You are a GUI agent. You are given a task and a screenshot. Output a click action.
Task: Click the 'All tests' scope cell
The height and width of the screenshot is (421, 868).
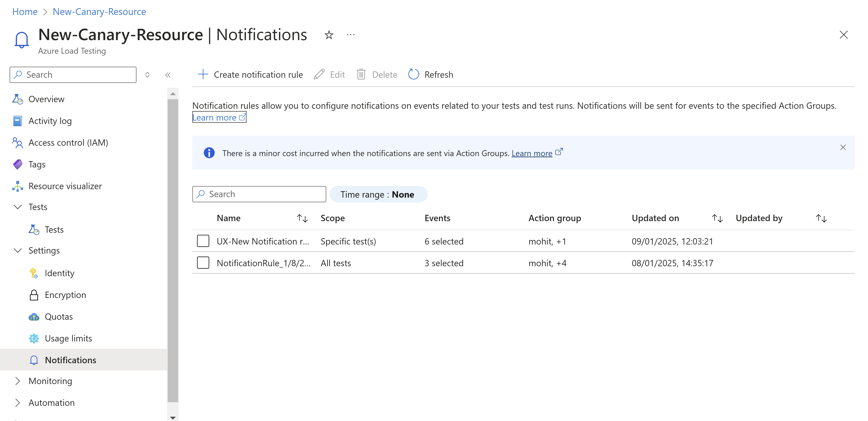[336, 263]
